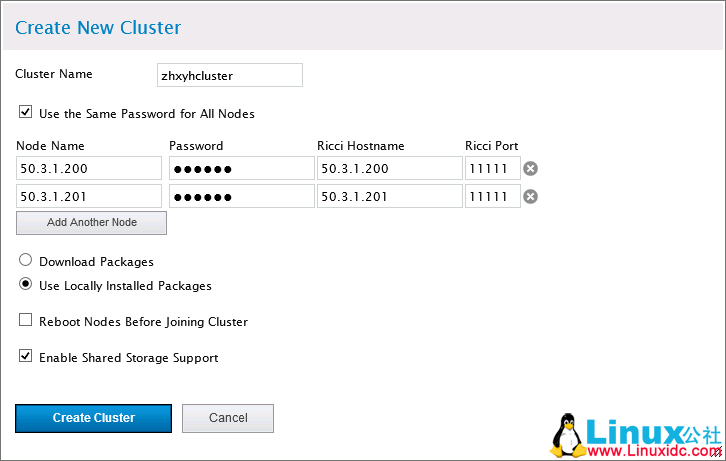Edit Ricci Hostname field 50.3.1.201

pos(390,196)
